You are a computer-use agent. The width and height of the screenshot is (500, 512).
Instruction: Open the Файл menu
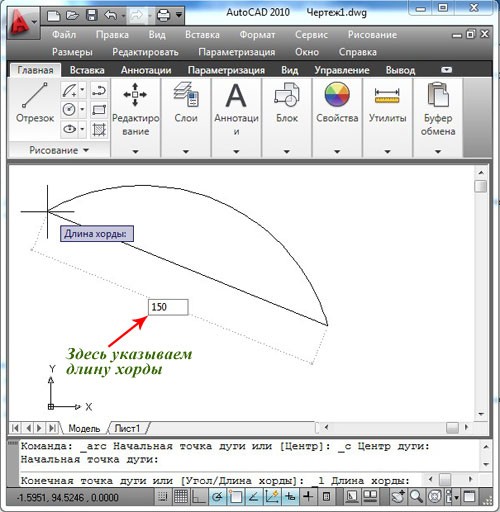tap(64, 35)
